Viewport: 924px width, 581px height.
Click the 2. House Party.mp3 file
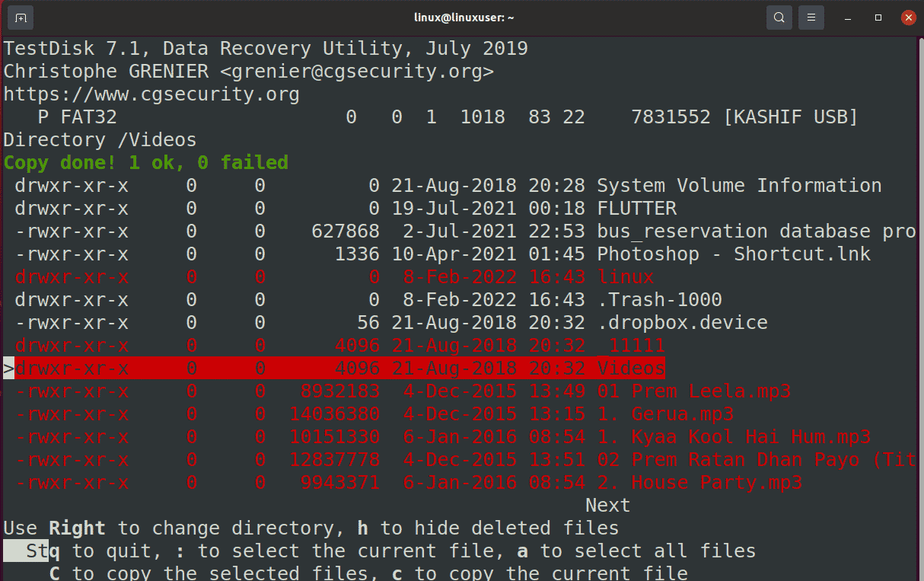click(x=716, y=483)
